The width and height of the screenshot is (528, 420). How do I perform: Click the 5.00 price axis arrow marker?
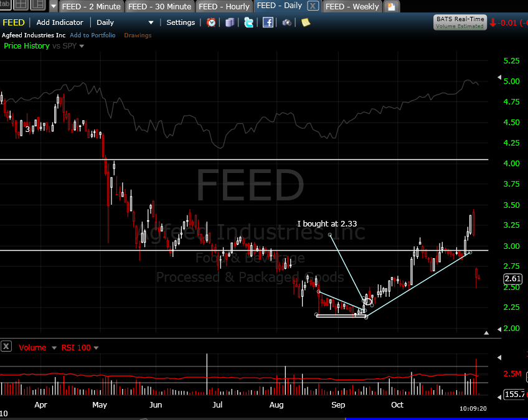499,77
